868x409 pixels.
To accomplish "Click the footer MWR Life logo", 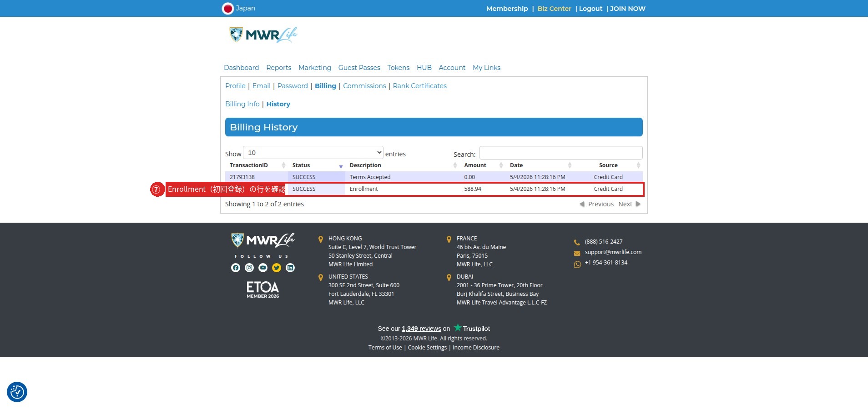I will (x=263, y=240).
